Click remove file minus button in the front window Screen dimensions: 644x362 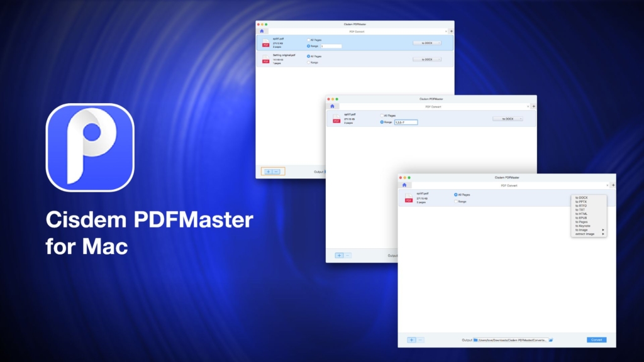420,340
